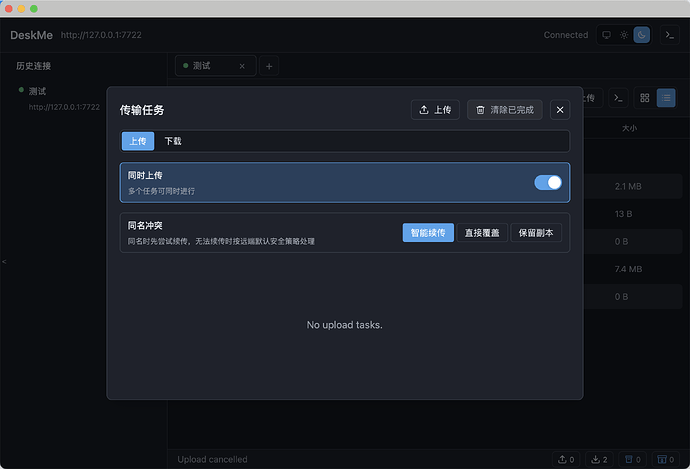
Task: Click the 13 B file size cell
Action: 623,214
